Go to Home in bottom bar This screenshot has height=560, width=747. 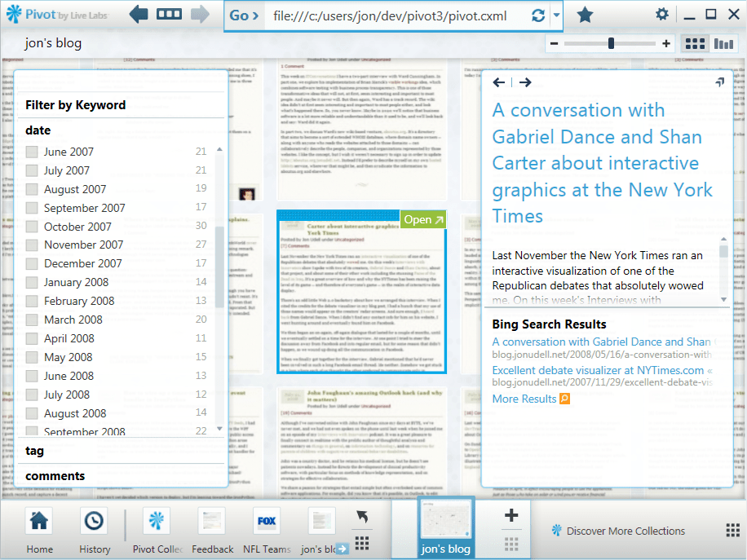[x=39, y=531]
